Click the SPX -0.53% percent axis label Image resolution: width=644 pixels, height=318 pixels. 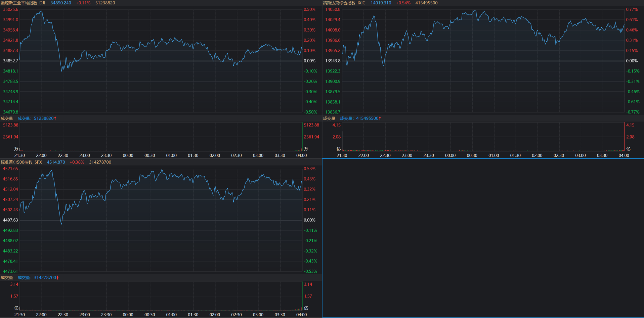(310, 271)
